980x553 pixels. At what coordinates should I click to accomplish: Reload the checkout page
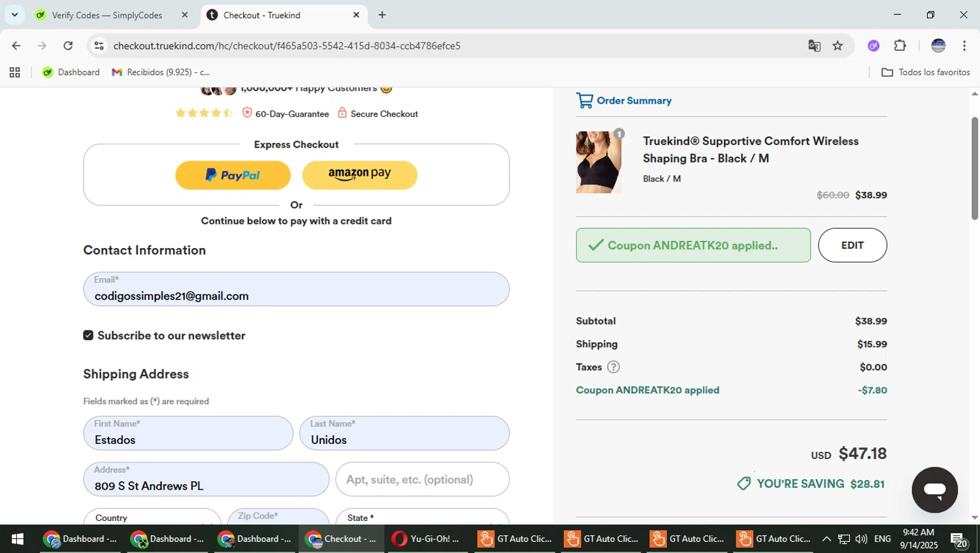(68, 46)
